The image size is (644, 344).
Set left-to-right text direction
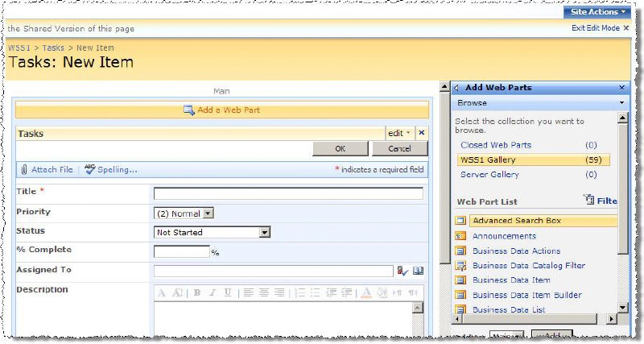click(x=398, y=293)
